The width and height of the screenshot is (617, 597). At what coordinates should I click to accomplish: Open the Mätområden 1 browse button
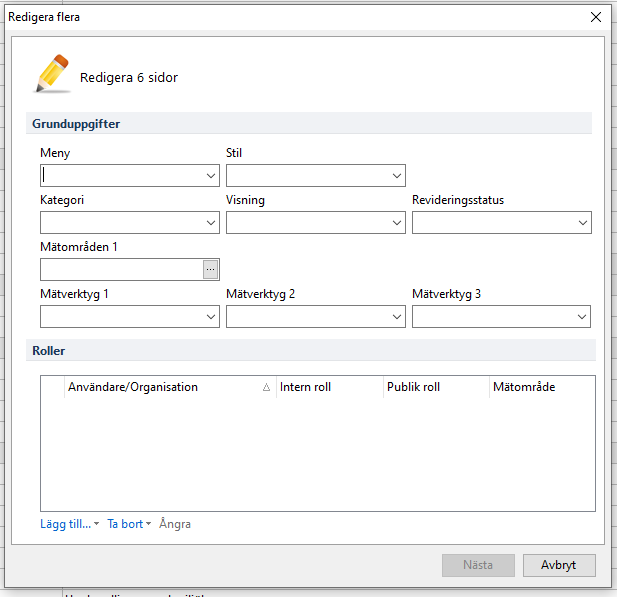click(210, 269)
